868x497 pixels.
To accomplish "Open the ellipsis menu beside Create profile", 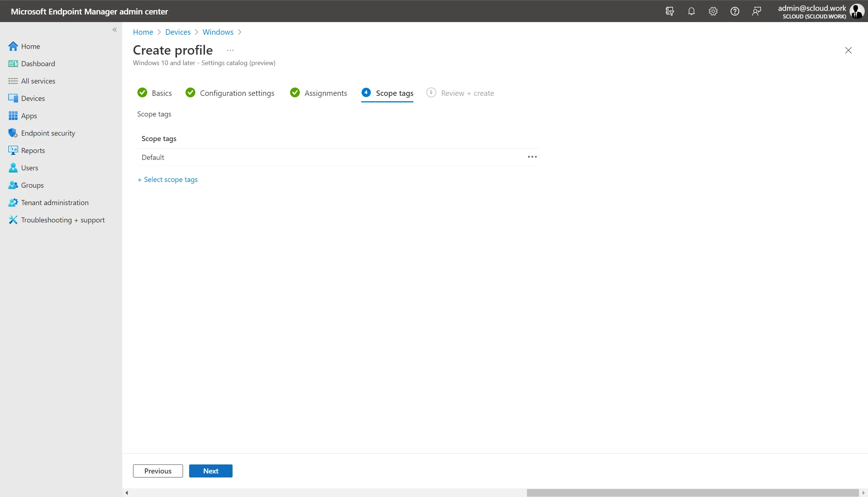I will pyautogui.click(x=230, y=50).
